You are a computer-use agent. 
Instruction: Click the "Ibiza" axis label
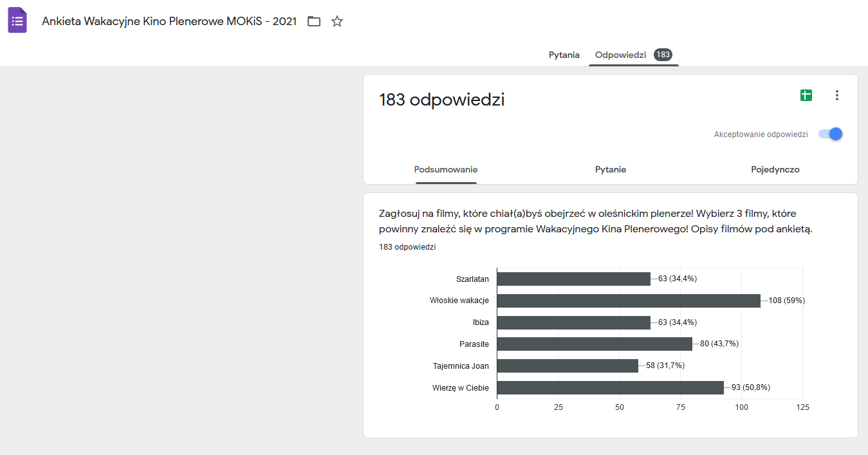tap(481, 322)
